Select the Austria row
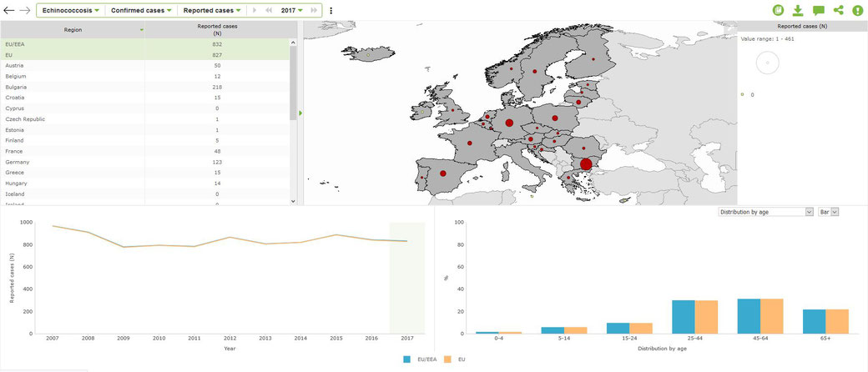The height and width of the screenshot is (372, 868). (x=144, y=65)
